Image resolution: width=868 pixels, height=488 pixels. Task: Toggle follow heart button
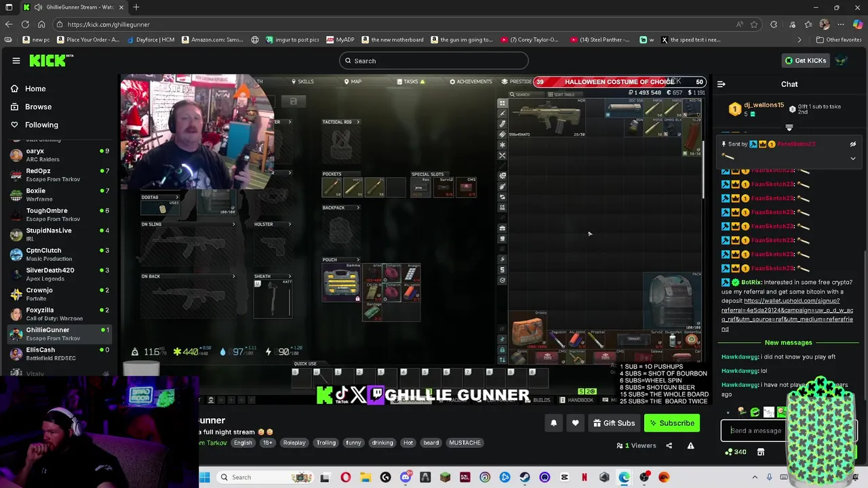(575, 423)
